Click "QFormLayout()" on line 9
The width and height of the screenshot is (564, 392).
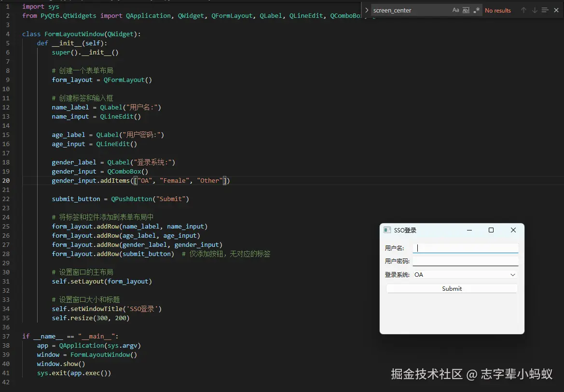coord(128,80)
